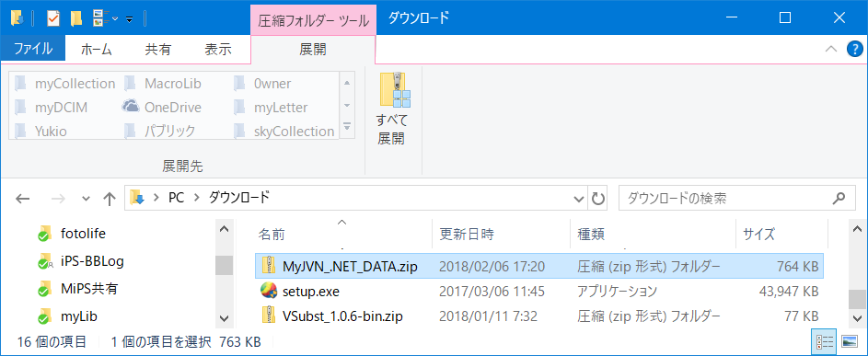Choose myLetter as extraction destination
Screen dimensions: 868x356
click(x=271, y=108)
